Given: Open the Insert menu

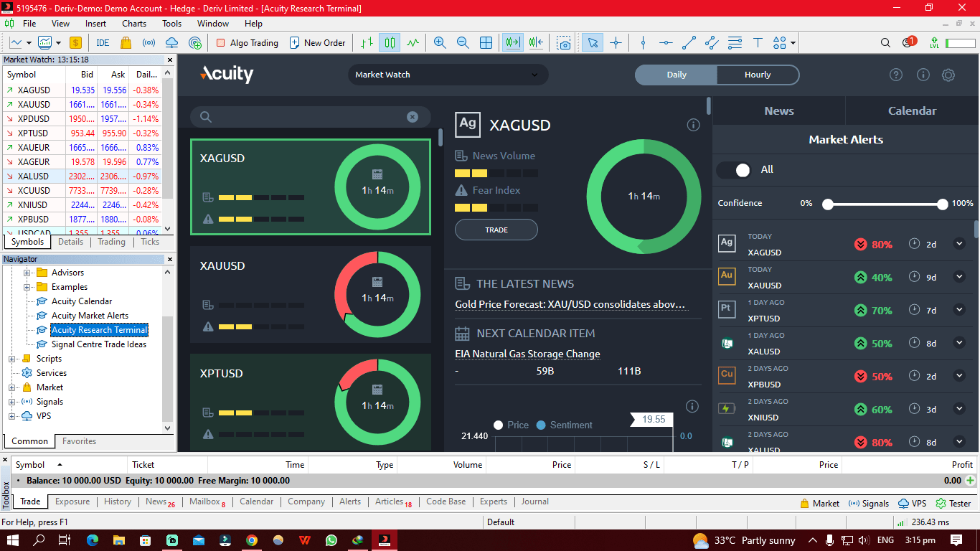Looking at the screenshot, I should point(95,24).
